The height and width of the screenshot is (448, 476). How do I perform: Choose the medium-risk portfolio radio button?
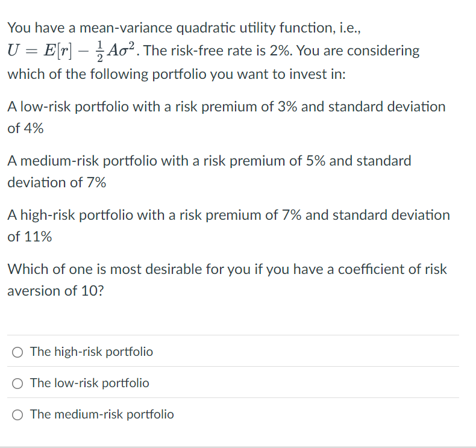click(x=17, y=415)
